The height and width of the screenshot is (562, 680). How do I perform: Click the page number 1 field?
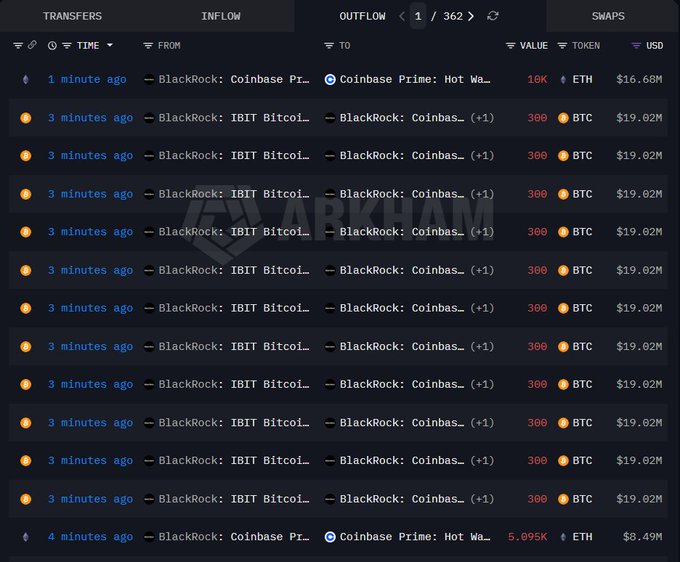click(418, 16)
